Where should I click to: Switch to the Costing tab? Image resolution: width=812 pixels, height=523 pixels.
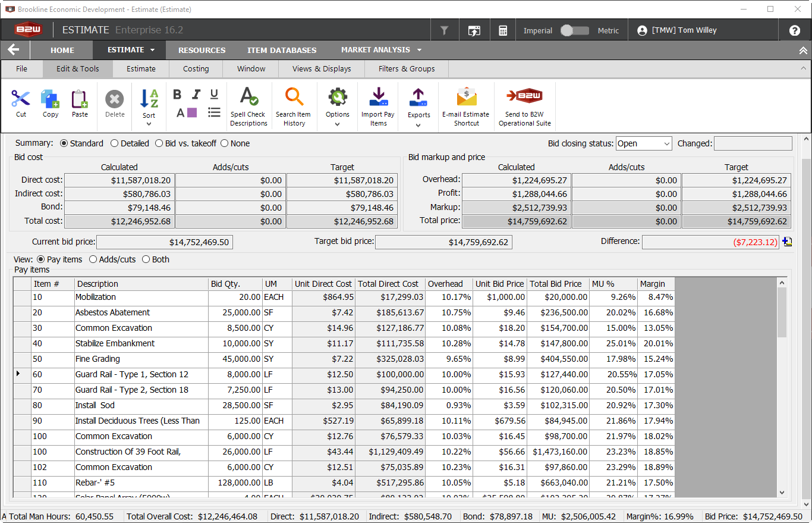click(x=196, y=68)
